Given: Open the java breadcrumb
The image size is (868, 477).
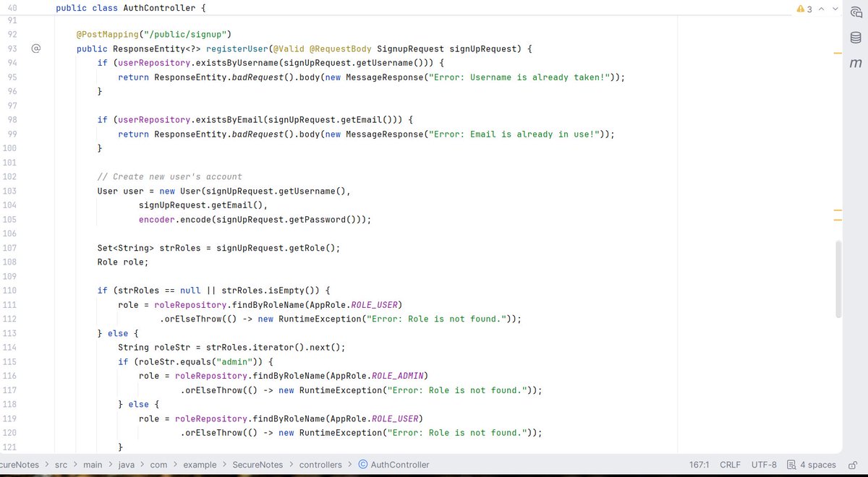Looking at the screenshot, I should pos(127,465).
